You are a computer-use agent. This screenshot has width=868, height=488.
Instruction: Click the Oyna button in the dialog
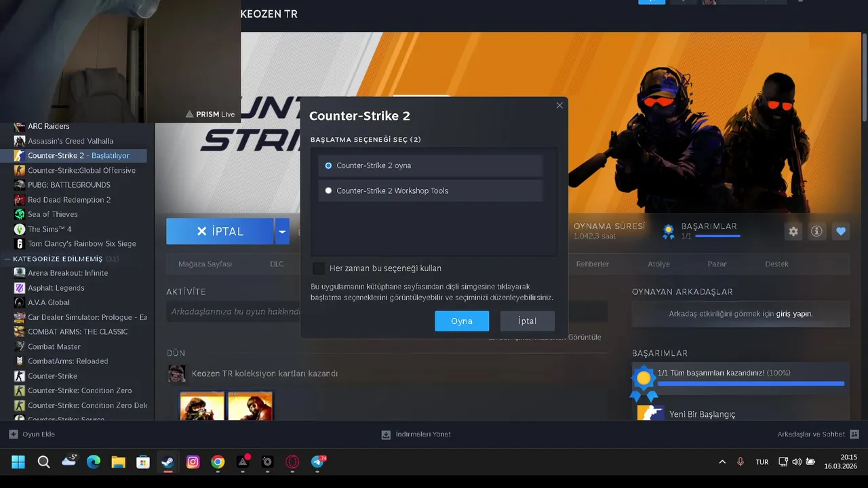click(x=462, y=321)
